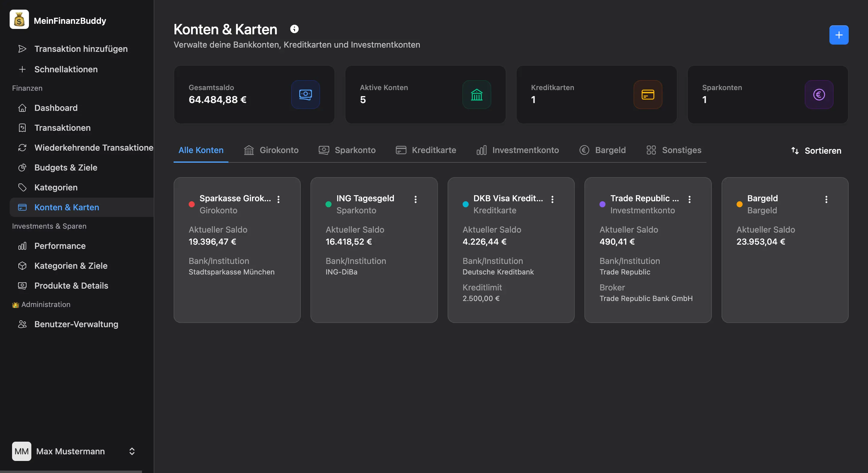Click the Aktive Konten bank building icon
The width and height of the screenshot is (868, 473).
[x=476, y=95]
